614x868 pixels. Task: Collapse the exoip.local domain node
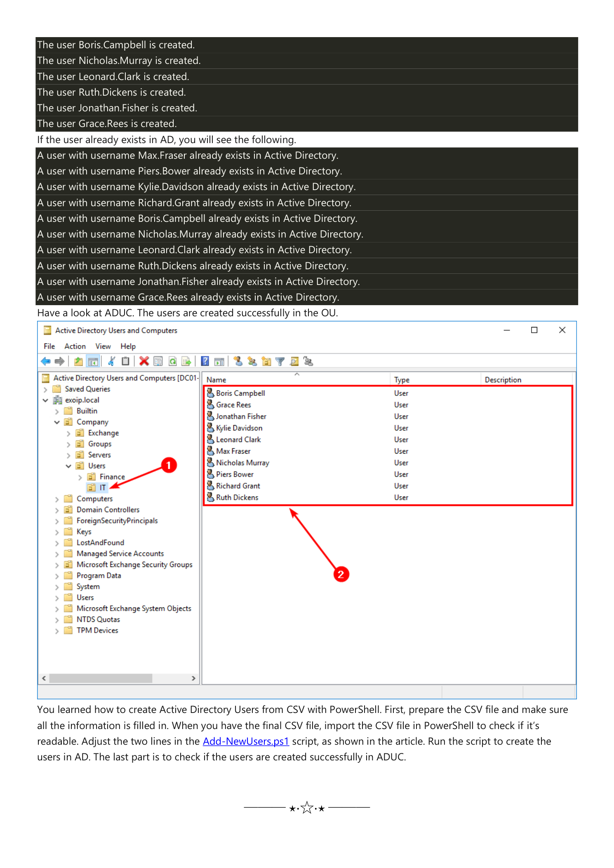pyautogui.click(x=46, y=400)
